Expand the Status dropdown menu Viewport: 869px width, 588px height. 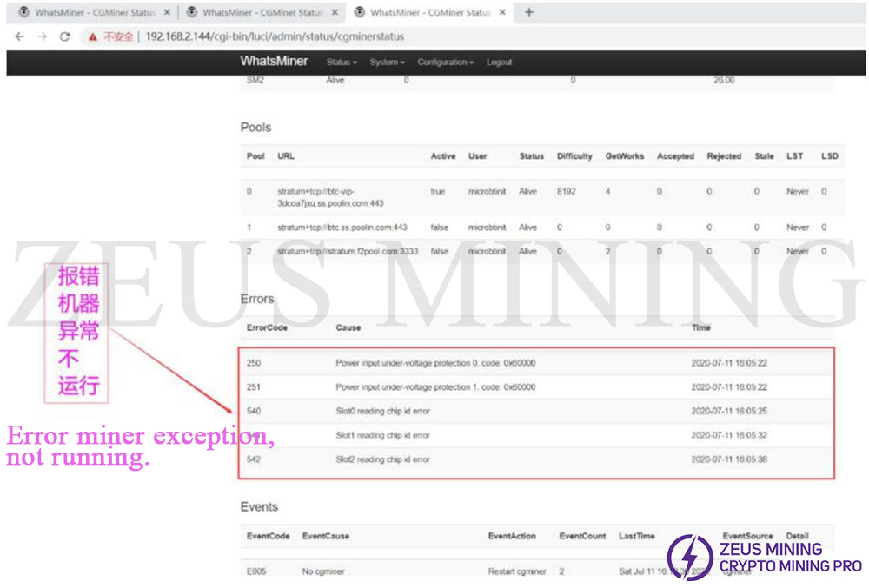point(342,63)
